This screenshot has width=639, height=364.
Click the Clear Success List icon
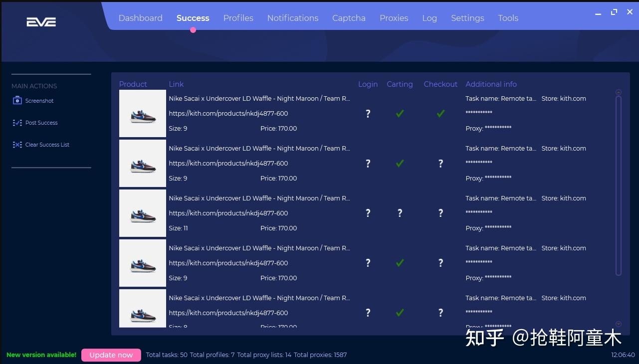(x=17, y=145)
